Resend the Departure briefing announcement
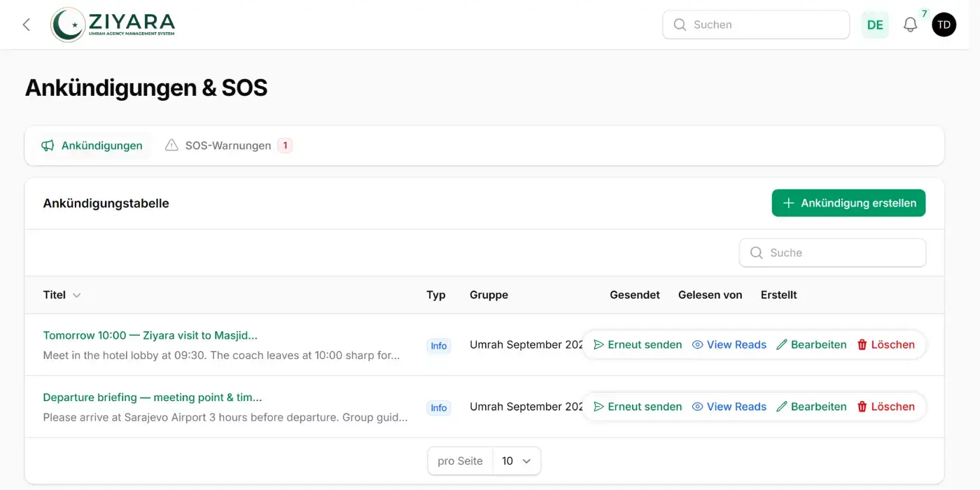 pyautogui.click(x=638, y=407)
